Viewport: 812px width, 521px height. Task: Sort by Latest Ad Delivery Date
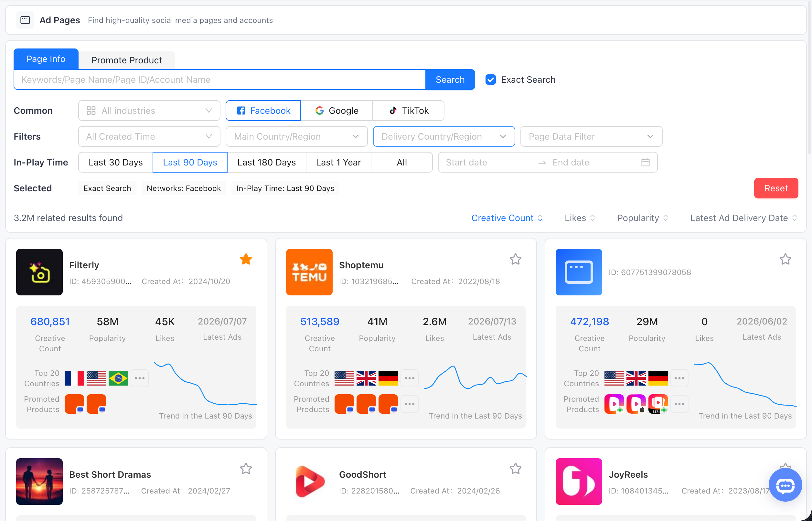click(x=743, y=218)
